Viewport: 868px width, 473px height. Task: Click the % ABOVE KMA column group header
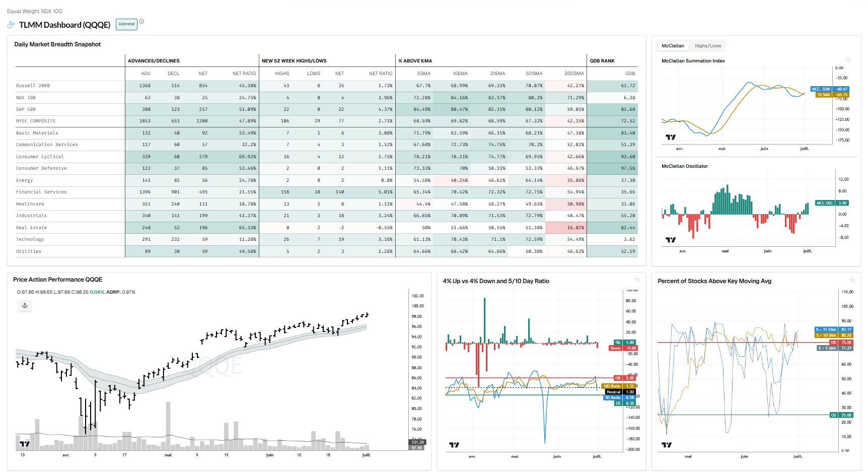[x=415, y=61]
